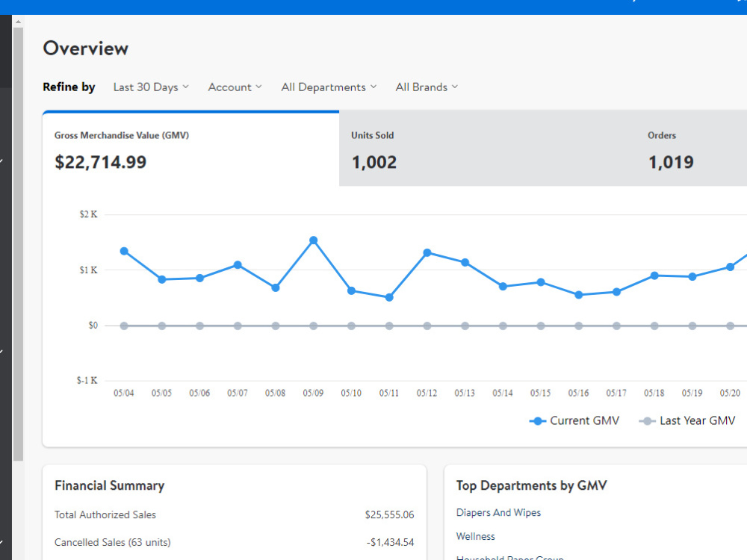Click the 05/18 Current GMV data point
The height and width of the screenshot is (560, 747).
pos(654,276)
